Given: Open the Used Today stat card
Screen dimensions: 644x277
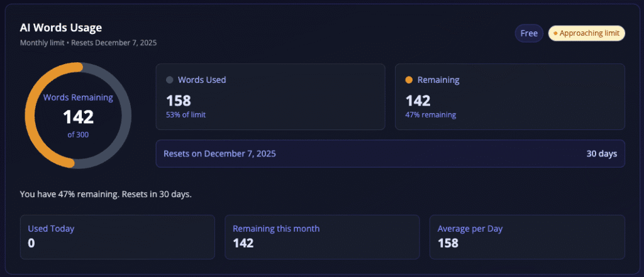Looking at the screenshot, I should click(x=117, y=237).
